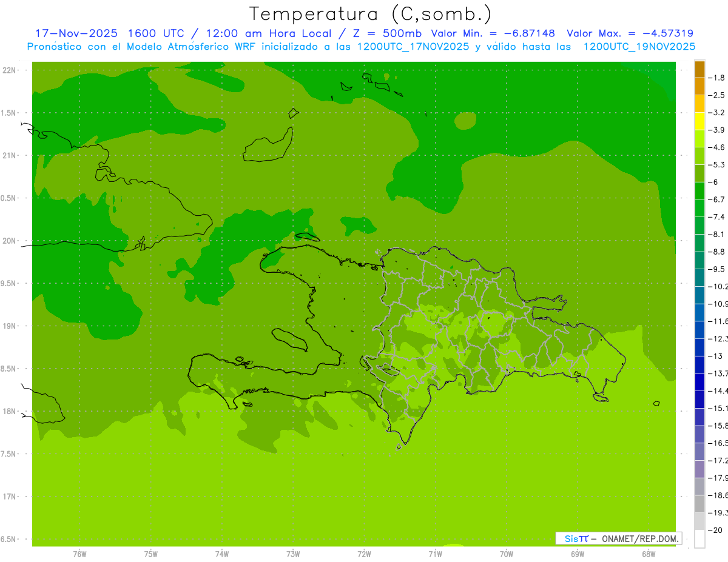
Task: Click the '-8.1' legend value
Action: pyautogui.click(x=717, y=234)
